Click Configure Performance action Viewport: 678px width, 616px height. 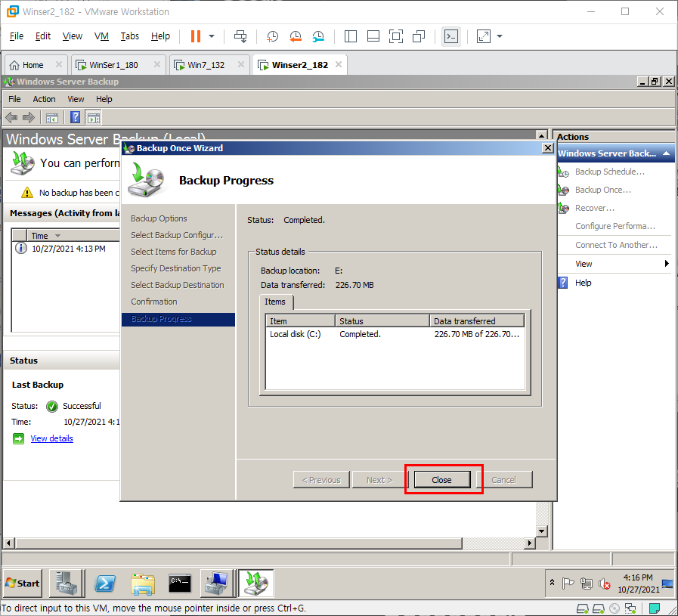(615, 226)
